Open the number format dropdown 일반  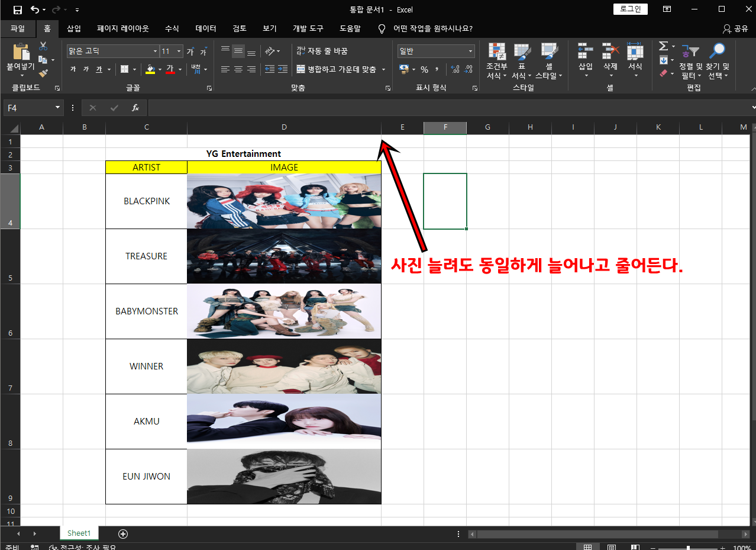tap(471, 52)
